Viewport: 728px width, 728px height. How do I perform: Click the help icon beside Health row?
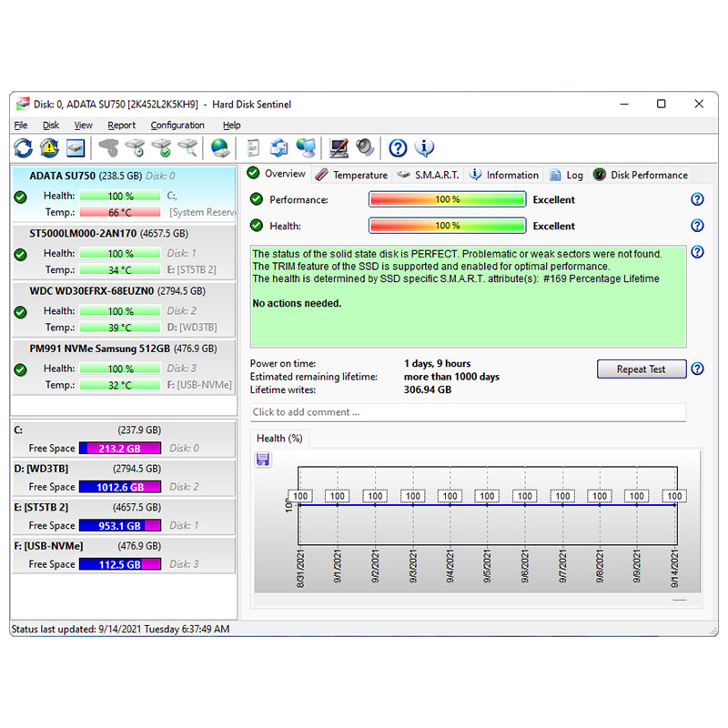coord(697,226)
